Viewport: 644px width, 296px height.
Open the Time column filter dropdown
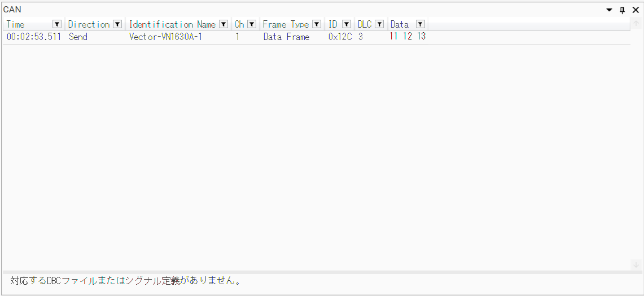coord(56,24)
